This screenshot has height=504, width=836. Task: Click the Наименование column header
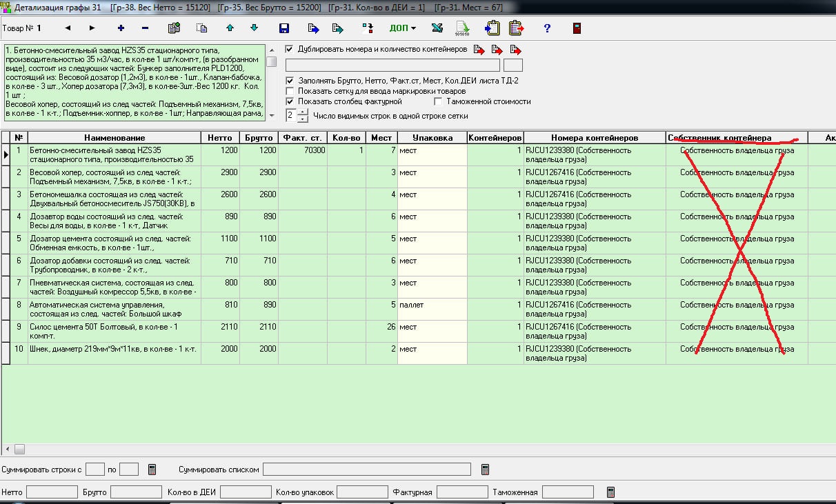[115, 138]
